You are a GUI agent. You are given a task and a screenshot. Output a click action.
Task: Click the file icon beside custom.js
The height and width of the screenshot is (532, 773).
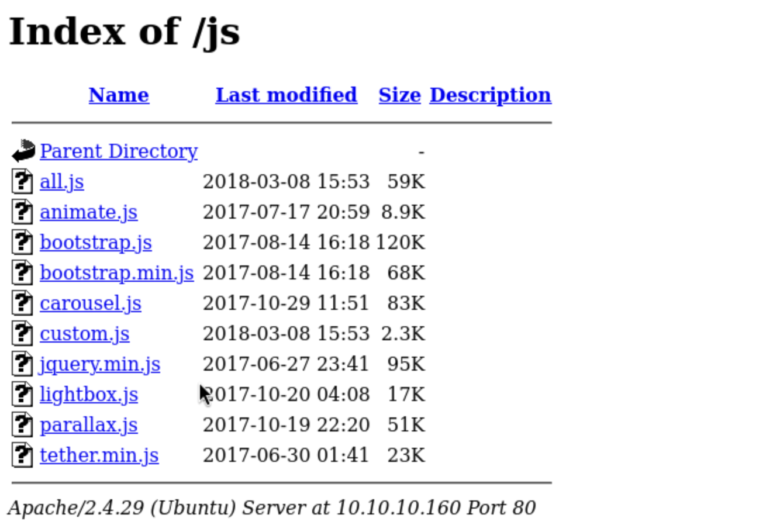[22, 333]
